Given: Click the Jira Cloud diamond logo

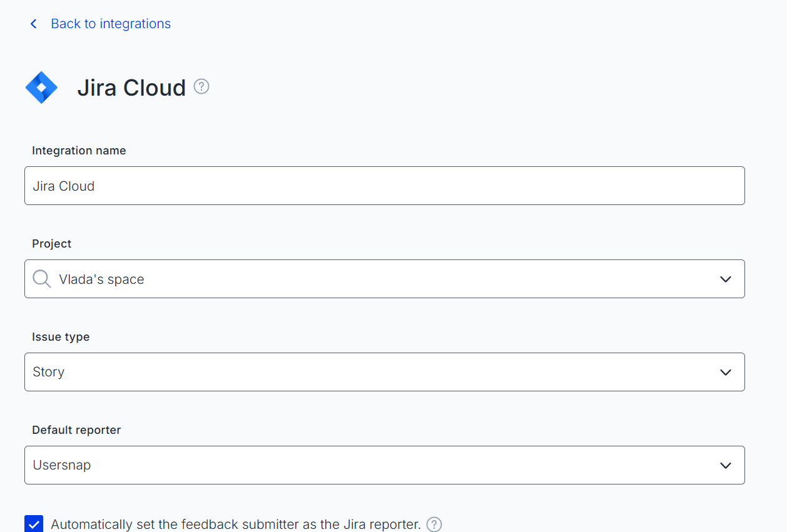Looking at the screenshot, I should (41, 88).
